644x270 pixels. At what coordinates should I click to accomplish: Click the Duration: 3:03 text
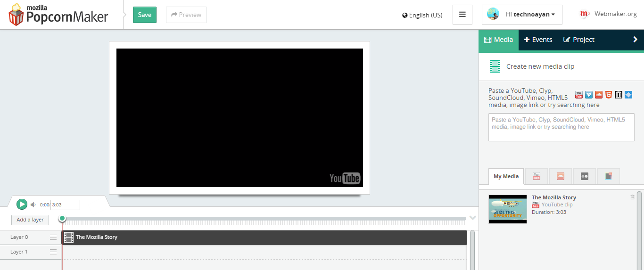pos(549,212)
